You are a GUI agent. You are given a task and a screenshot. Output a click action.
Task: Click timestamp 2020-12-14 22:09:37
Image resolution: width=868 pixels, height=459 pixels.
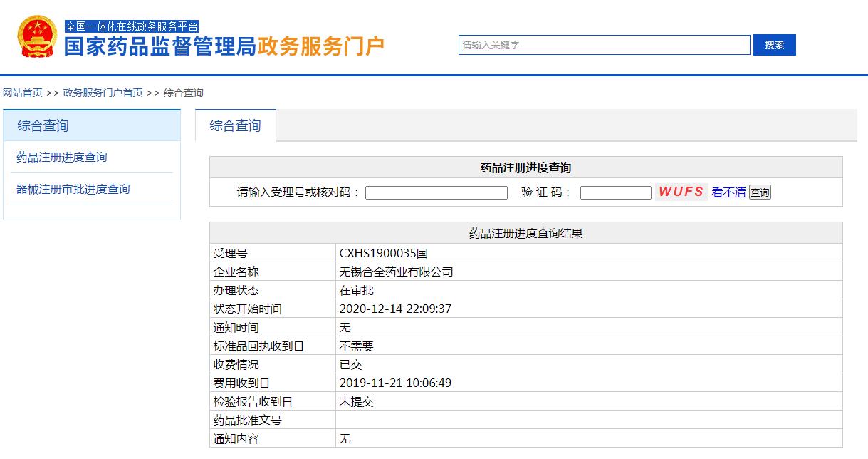pyautogui.click(x=395, y=309)
